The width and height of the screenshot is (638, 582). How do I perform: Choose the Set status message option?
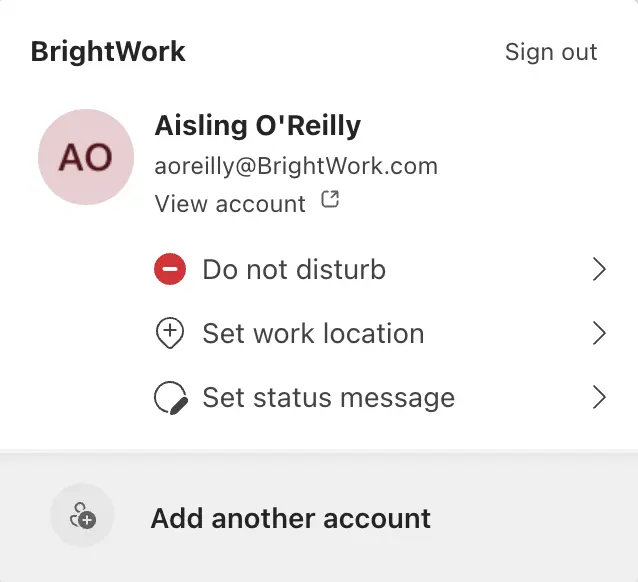coord(328,398)
